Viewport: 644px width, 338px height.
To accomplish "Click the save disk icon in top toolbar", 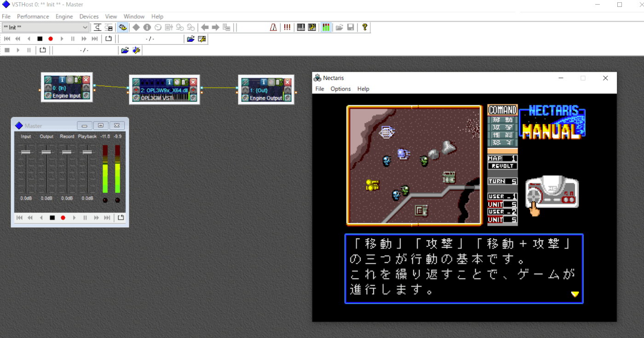I will tap(351, 27).
